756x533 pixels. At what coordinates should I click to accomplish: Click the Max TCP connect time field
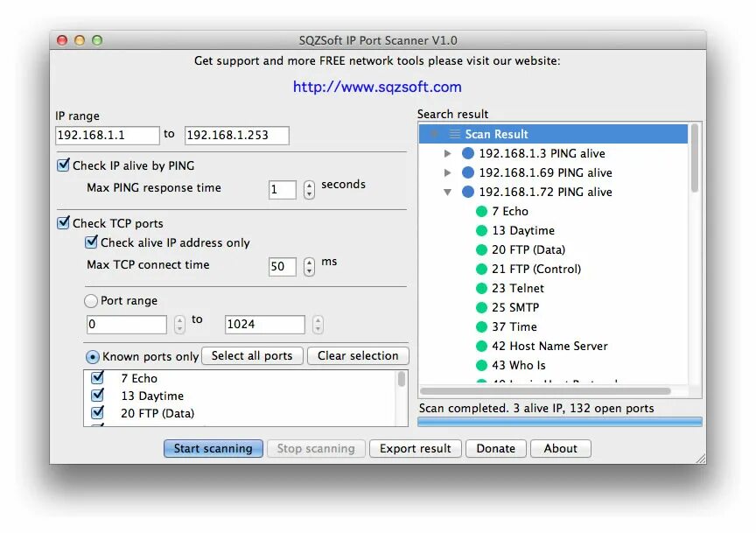pyautogui.click(x=282, y=267)
